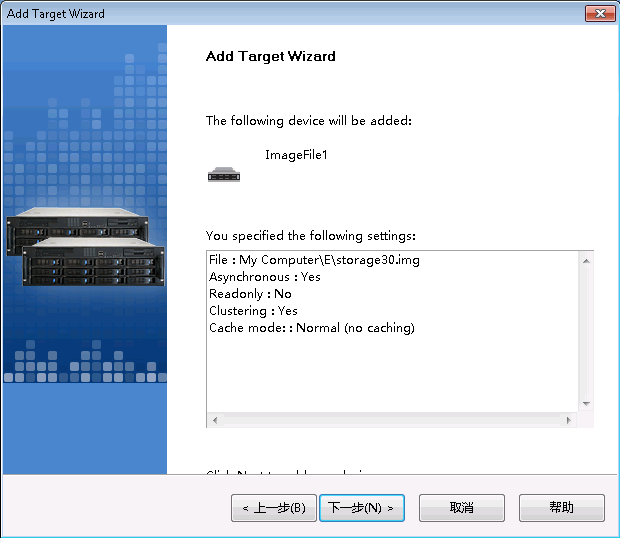Click horizontal scroll left arrow
This screenshot has width=620, height=538.
click(x=215, y=420)
